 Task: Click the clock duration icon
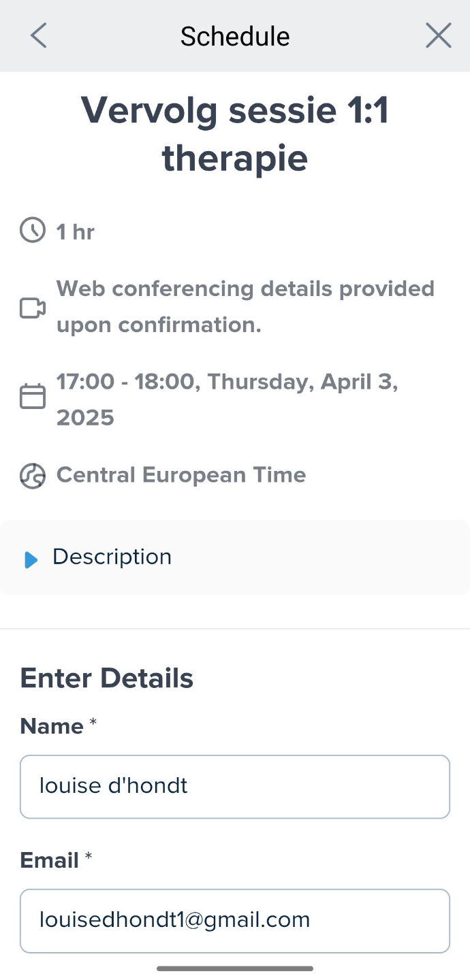point(33,231)
